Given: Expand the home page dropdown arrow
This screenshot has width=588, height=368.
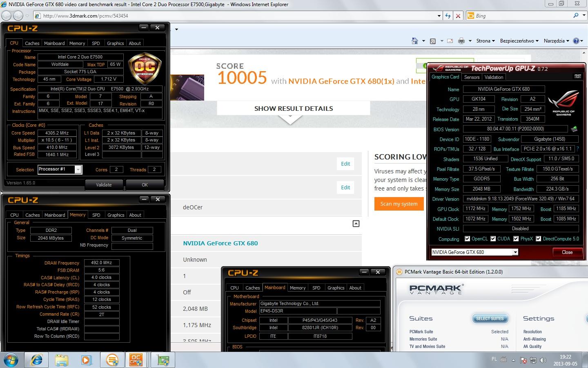Looking at the screenshot, I should (423, 41).
